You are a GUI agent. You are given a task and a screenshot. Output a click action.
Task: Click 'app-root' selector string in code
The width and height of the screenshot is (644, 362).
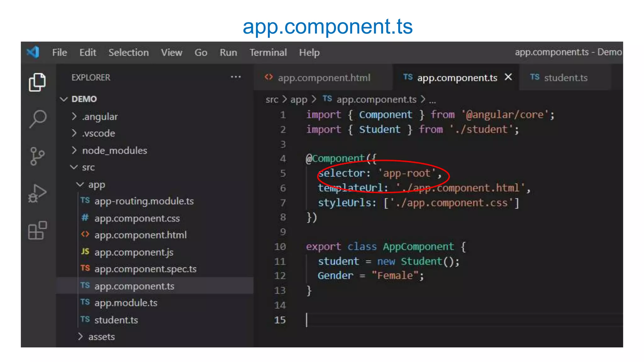click(407, 173)
